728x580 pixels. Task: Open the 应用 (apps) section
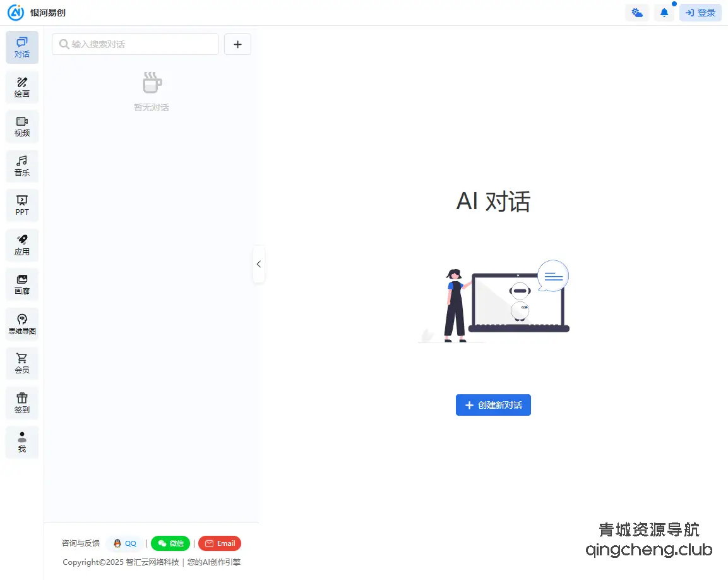21,245
